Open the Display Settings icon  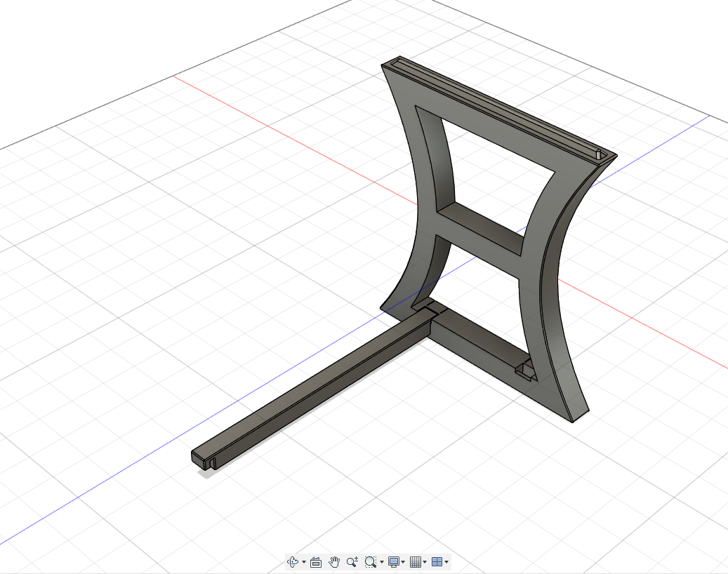(x=394, y=561)
